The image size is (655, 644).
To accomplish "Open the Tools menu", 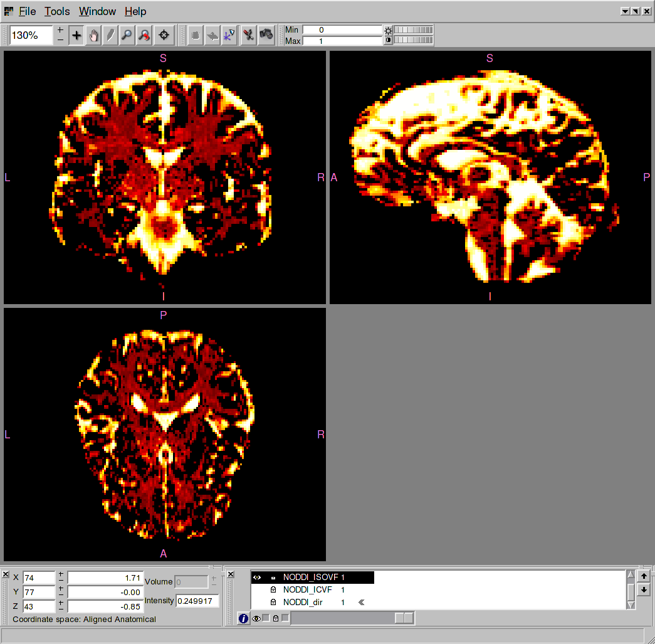I will point(57,11).
